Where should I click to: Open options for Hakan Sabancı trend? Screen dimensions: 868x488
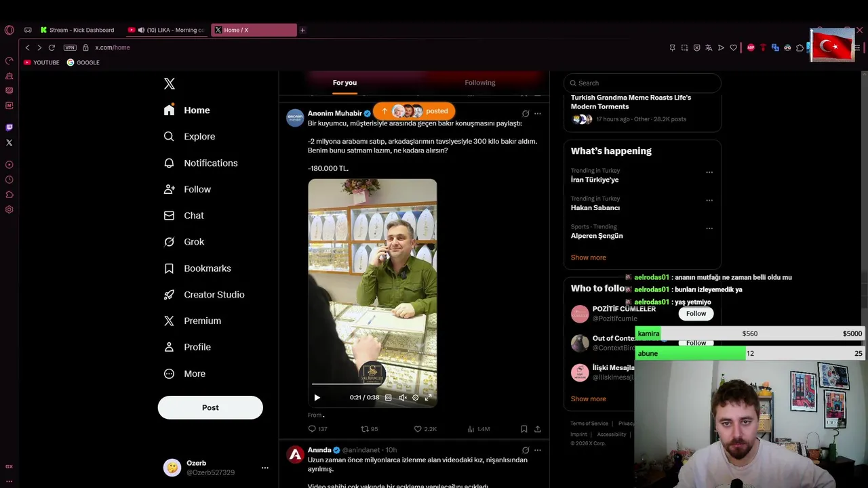click(x=709, y=201)
